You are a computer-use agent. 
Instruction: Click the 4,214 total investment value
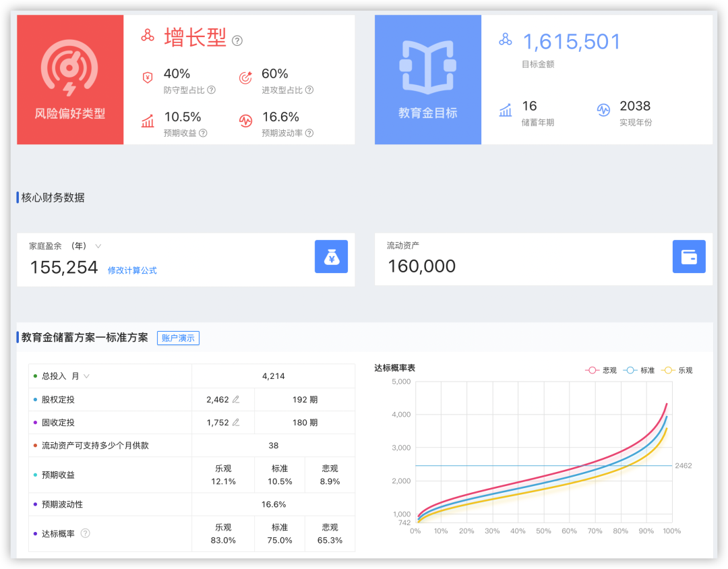(x=274, y=376)
